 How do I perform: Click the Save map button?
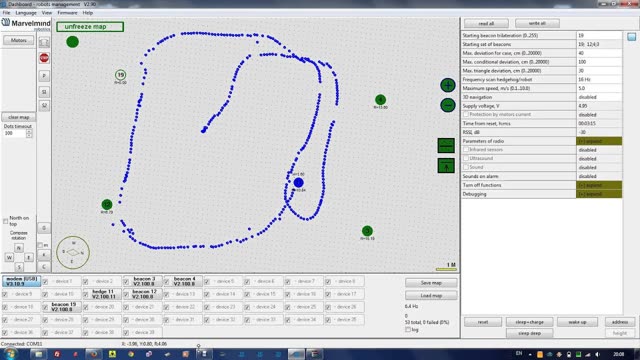point(431,283)
